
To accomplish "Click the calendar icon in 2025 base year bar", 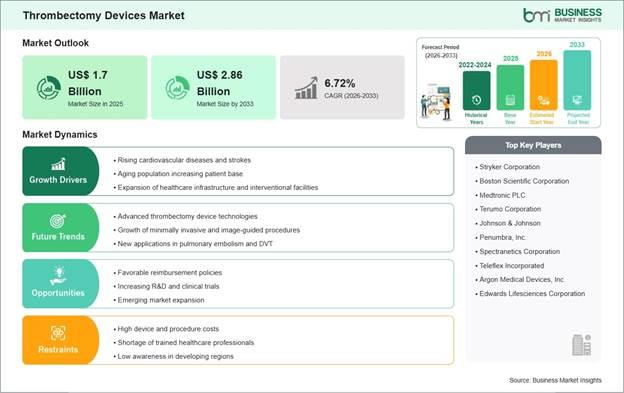I will tap(510, 100).
